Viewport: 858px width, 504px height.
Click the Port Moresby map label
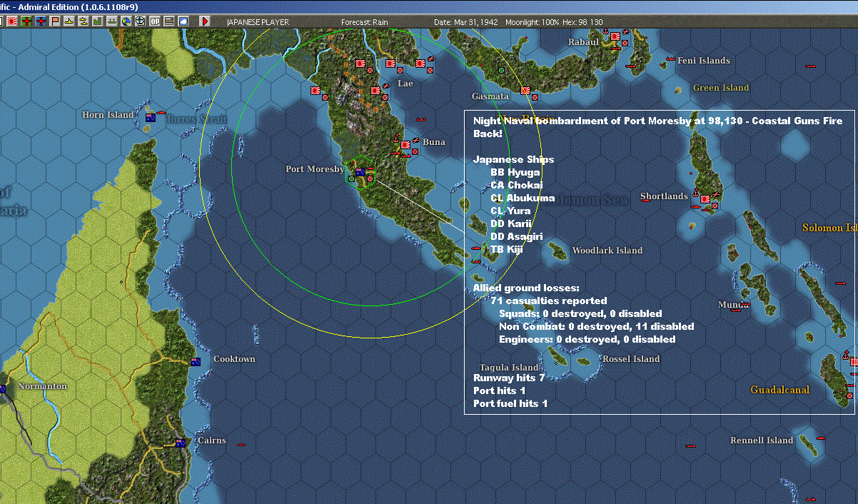click(x=315, y=169)
